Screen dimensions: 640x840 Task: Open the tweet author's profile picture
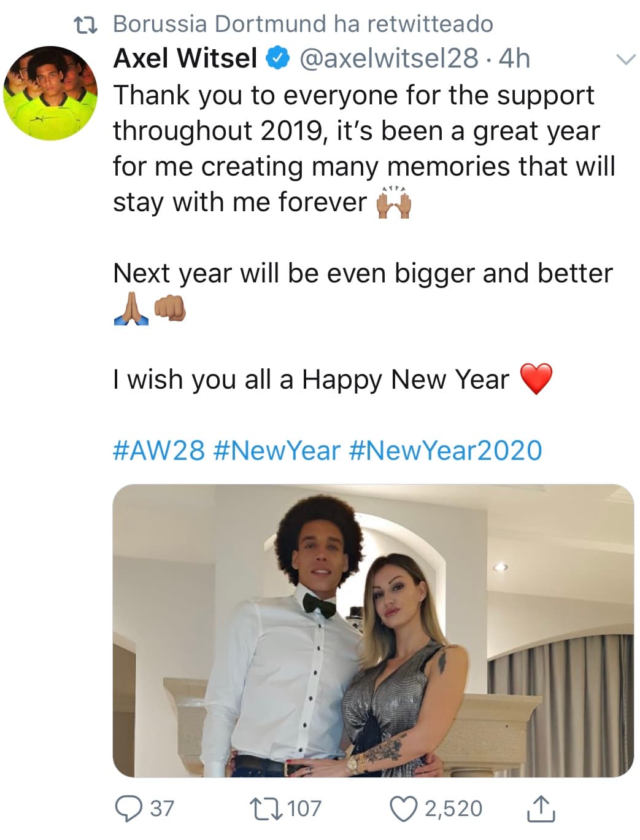coord(51,93)
